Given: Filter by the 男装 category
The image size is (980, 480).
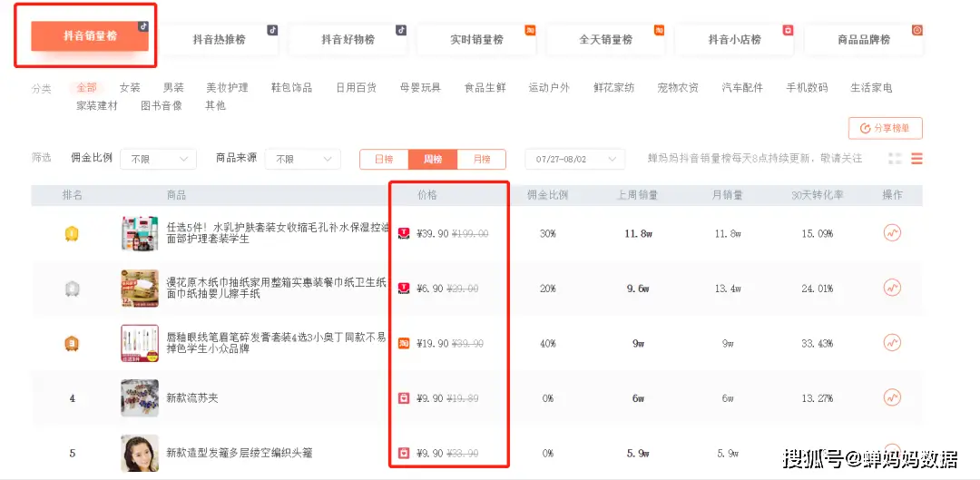Looking at the screenshot, I should (x=173, y=87).
